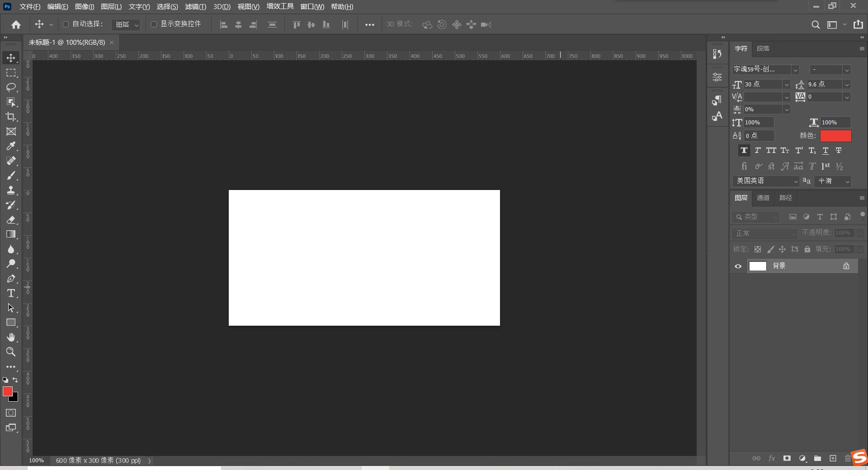Open the font size dropdown arrow
This screenshot has height=470, width=868.
click(786, 85)
